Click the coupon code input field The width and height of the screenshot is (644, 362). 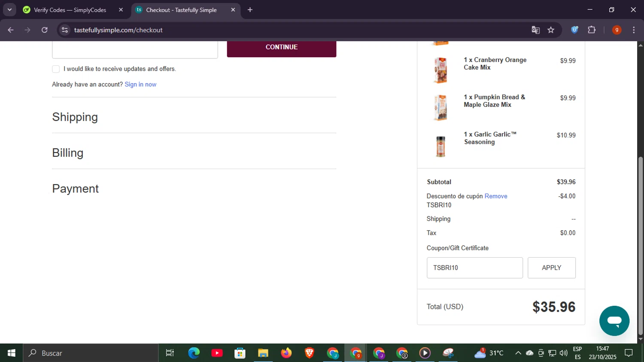tap(475, 268)
